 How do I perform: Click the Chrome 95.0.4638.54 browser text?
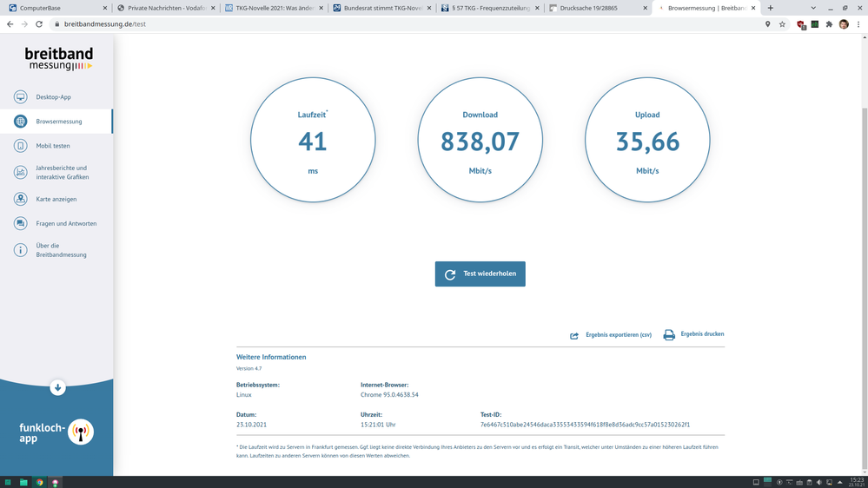pyautogui.click(x=389, y=395)
